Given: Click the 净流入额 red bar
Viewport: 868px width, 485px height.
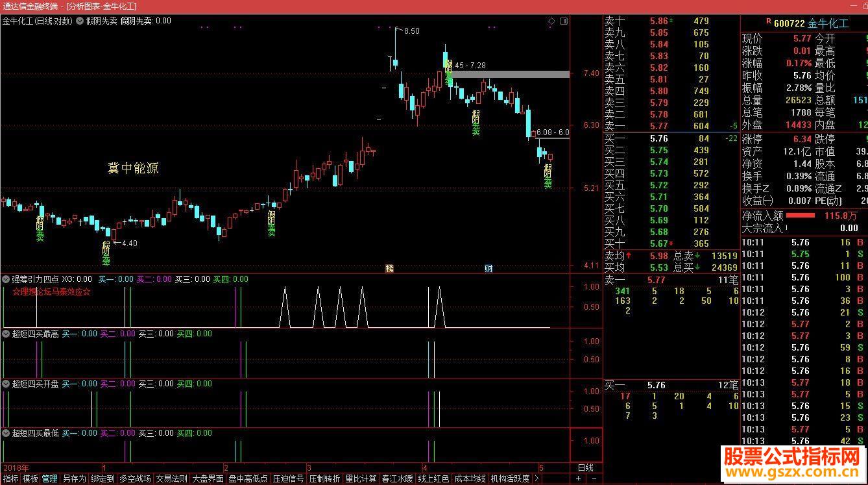Looking at the screenshot, I should (x=801, y=216).
